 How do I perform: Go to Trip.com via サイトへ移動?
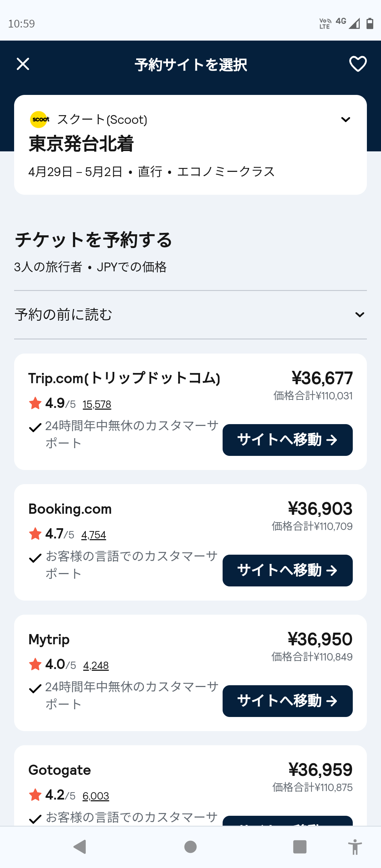(288, 440)
